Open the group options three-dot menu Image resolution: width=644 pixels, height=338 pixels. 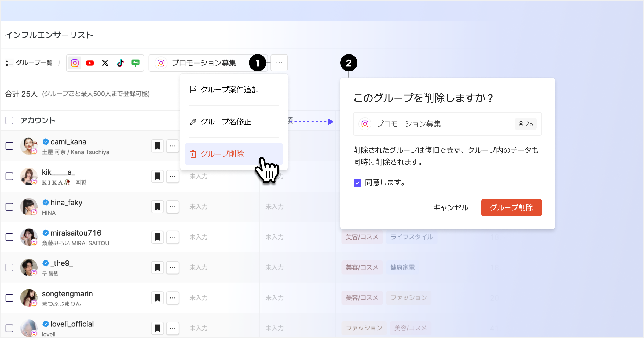(279, 63)
